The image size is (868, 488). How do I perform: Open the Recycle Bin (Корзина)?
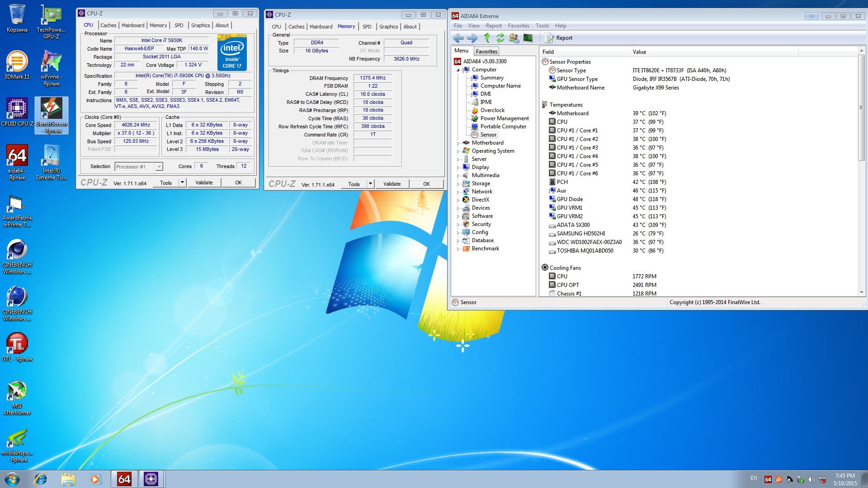[x=17, y=18]
